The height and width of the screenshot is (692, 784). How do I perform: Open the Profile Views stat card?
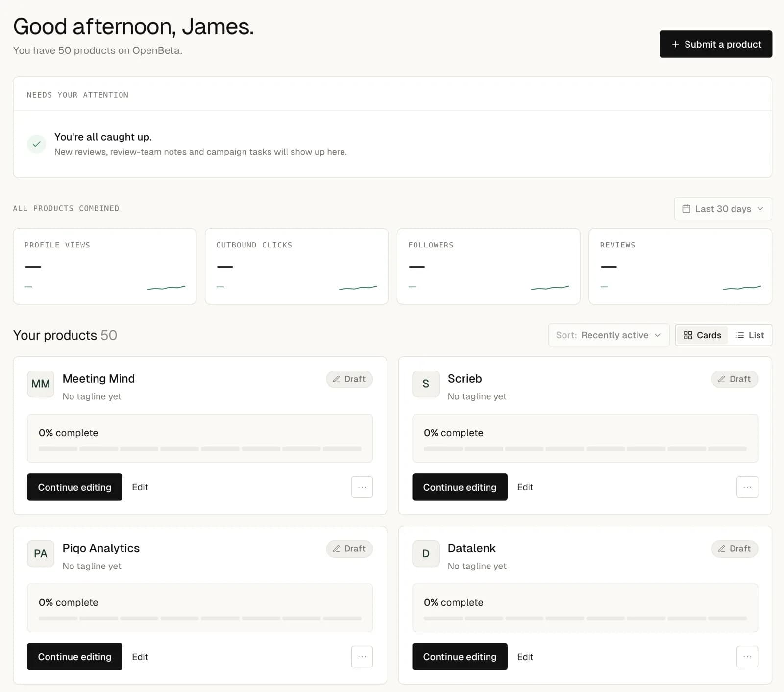click(x=105, y=267)
